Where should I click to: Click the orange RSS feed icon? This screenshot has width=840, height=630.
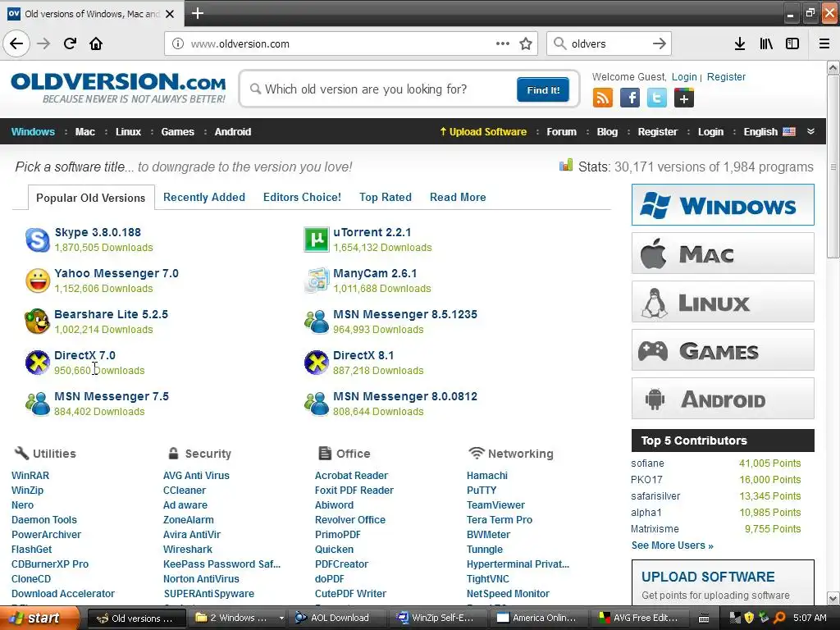tap(603, 98)
